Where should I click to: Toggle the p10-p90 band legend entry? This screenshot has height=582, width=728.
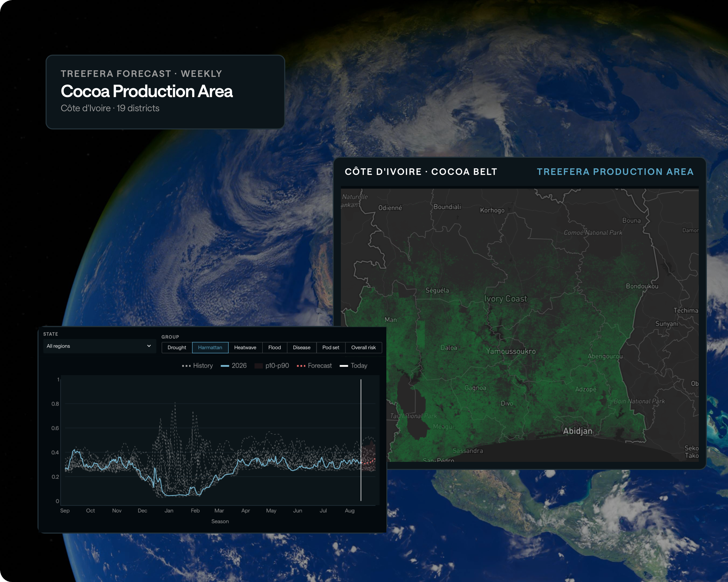(272, 366)
